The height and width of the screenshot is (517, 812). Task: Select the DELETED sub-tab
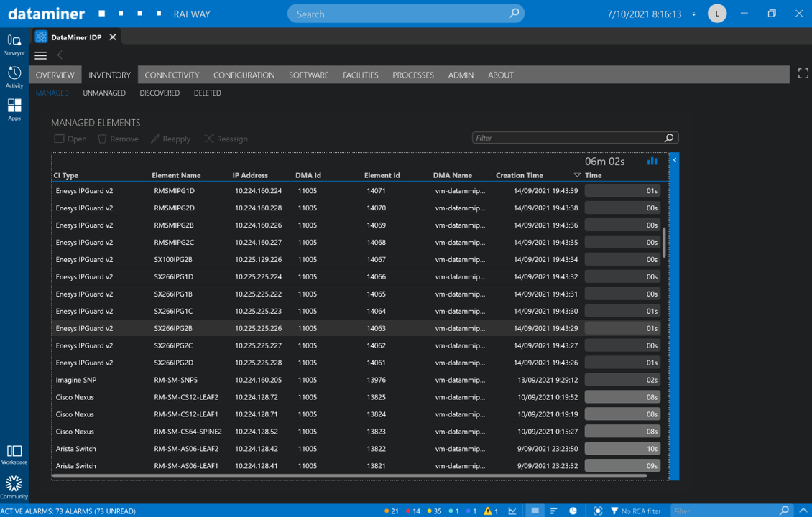[207, 93]
